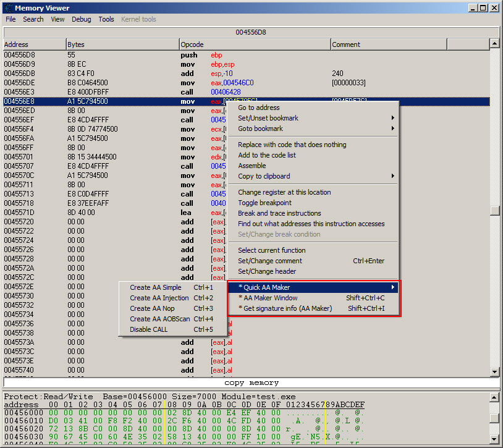Select row at address 0045571D
Image resolution: width=503 pixels, height=448 pixels.
coord(247,213)
